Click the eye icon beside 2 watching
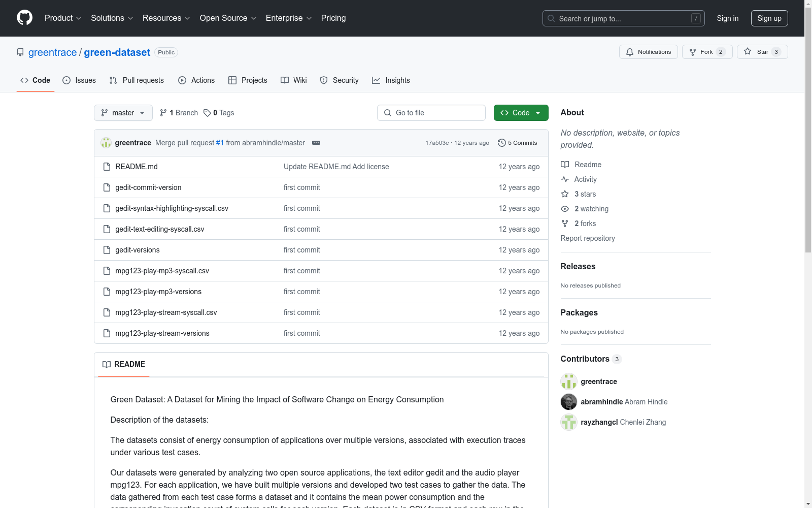 (565, 209)
